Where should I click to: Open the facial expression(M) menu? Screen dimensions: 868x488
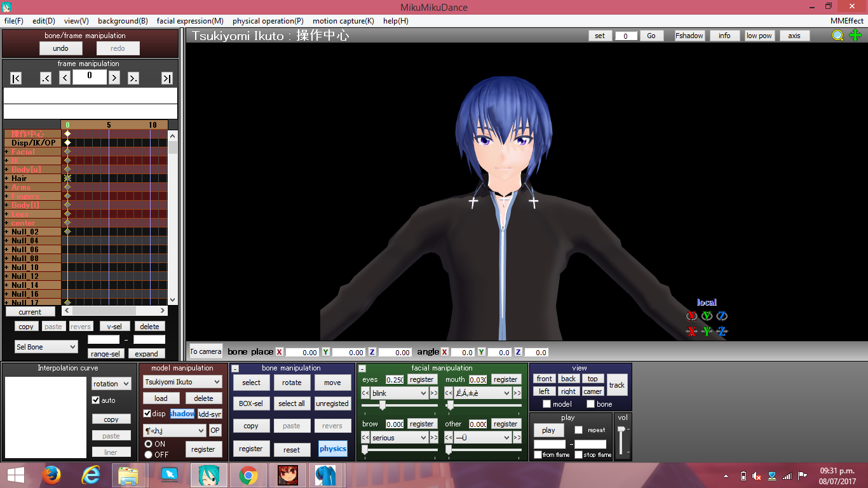(190, 21)
